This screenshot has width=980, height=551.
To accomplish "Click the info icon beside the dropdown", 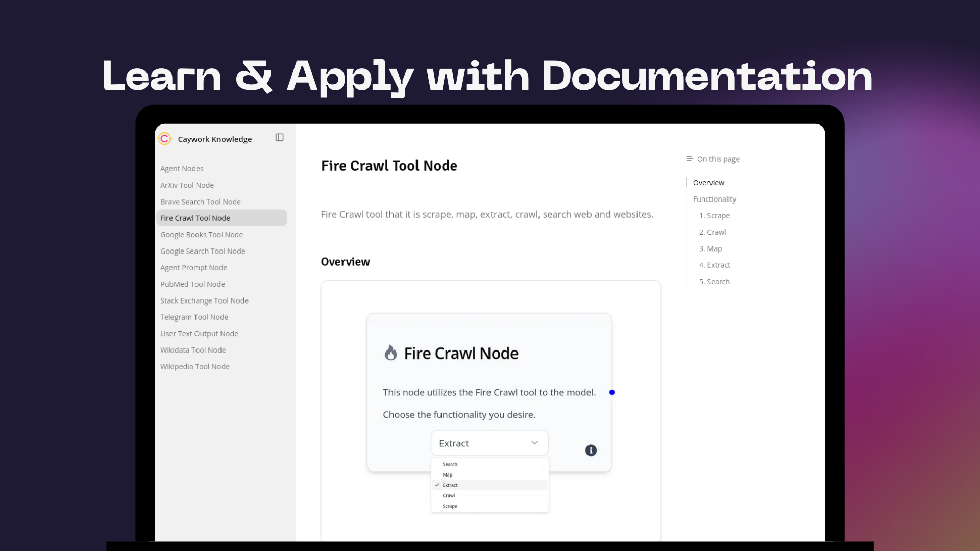I will coord(591,450).
